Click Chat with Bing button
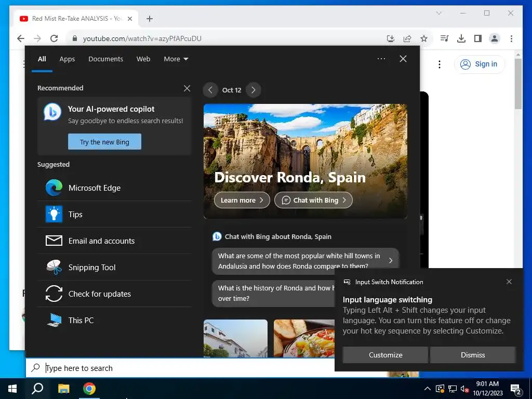The height and width of the screenshot is (399, 532). point(313,200)
